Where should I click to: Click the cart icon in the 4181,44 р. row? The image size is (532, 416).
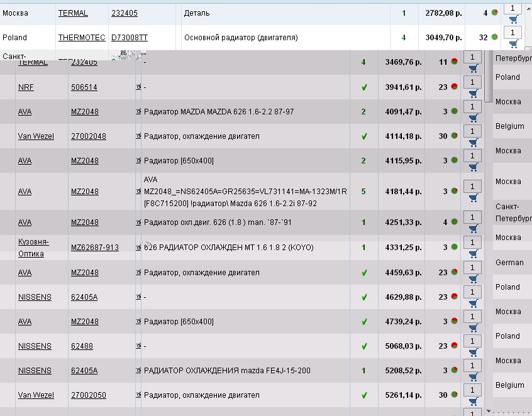pyautogui.click(x=474, y=197)
